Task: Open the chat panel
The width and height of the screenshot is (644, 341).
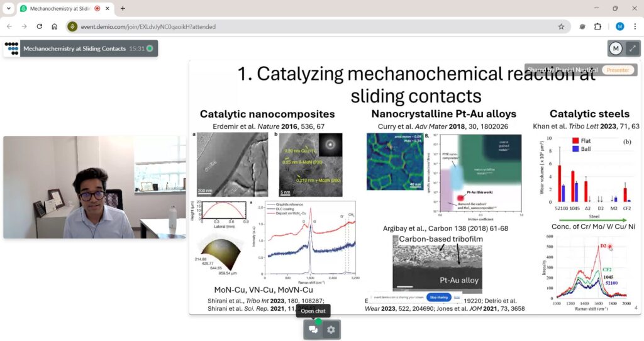Action: (313, 330)
